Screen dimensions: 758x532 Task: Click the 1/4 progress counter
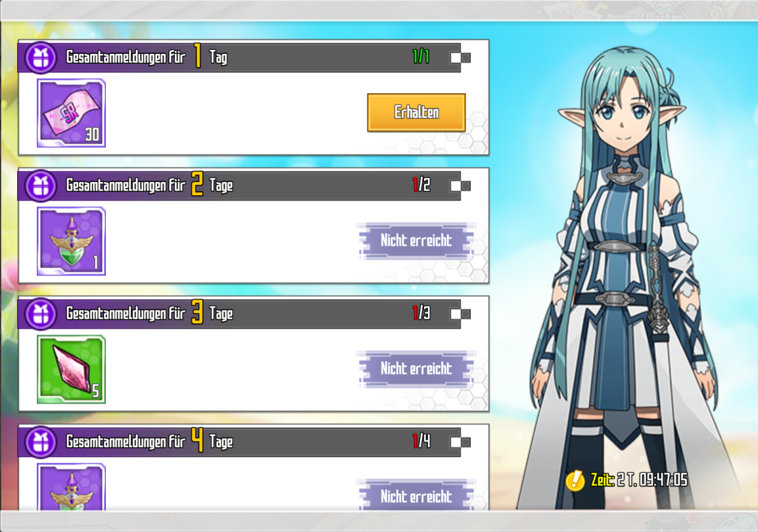tap(421, 441)
